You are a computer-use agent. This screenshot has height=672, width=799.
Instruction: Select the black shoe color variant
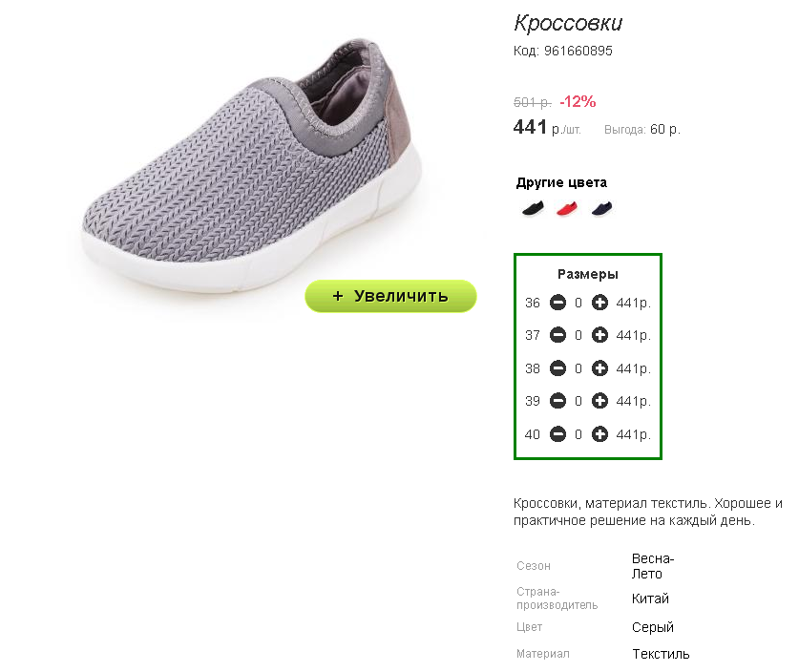[x=533, y=208]
